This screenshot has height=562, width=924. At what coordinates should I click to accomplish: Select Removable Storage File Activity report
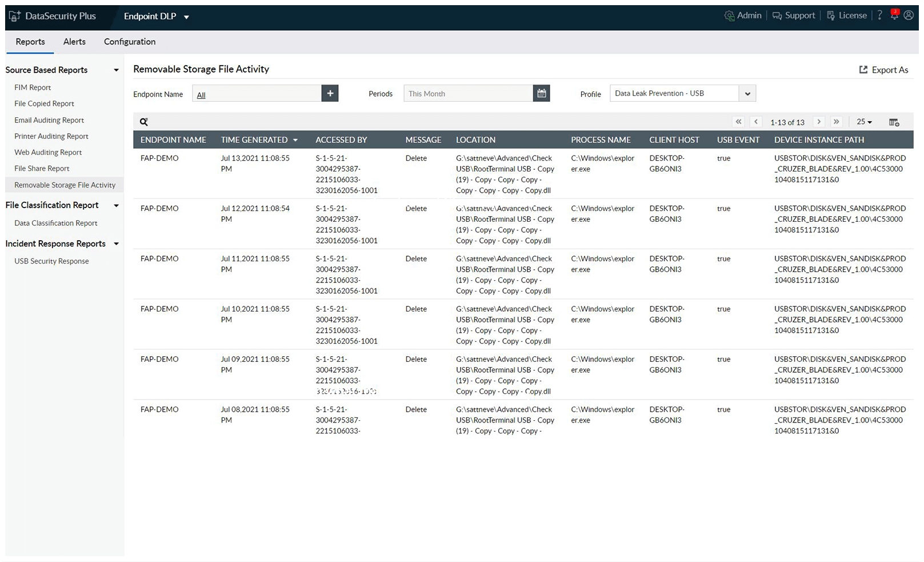(65, 185)
